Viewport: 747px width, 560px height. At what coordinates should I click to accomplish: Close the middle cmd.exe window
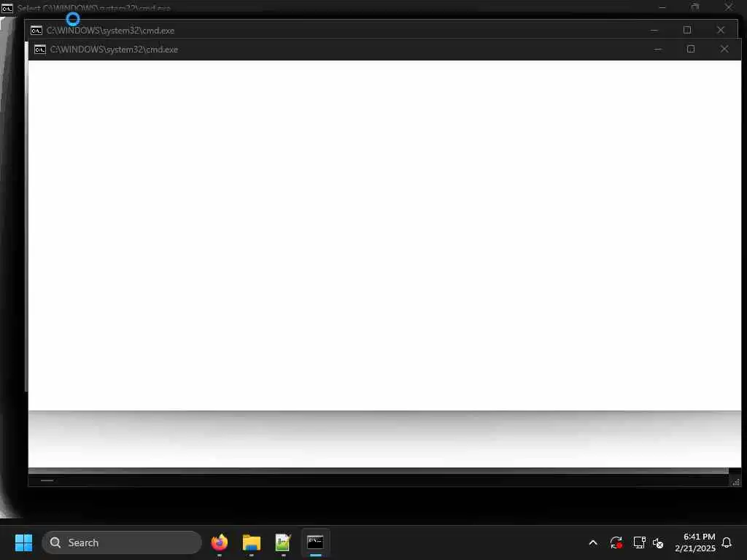(721, 30)
